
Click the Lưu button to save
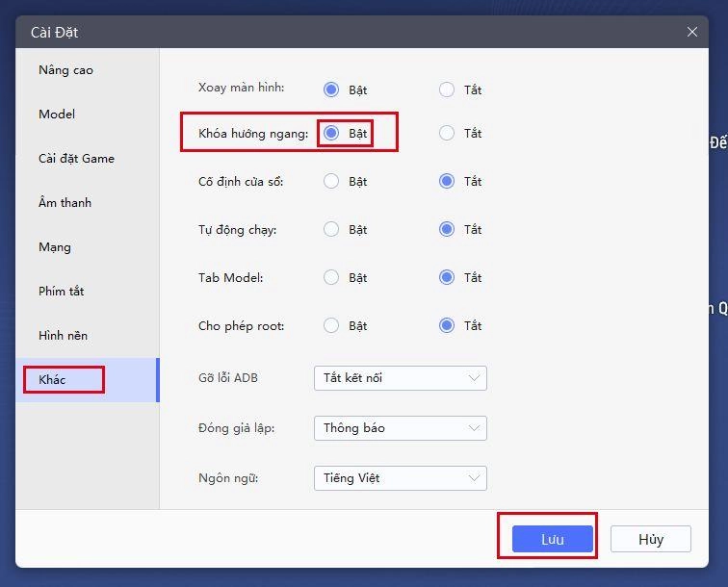pos(552,539)
